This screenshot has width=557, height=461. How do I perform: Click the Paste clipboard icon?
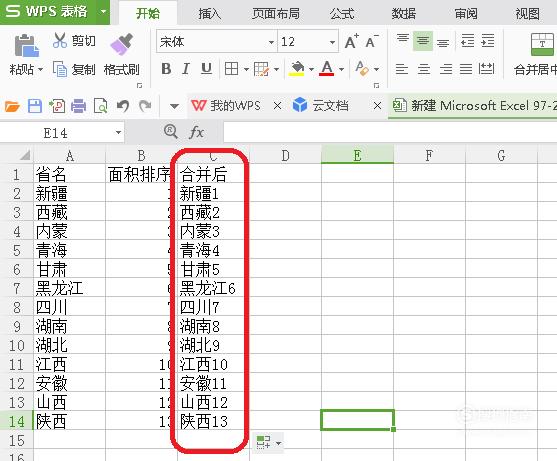tap(27, 45)
